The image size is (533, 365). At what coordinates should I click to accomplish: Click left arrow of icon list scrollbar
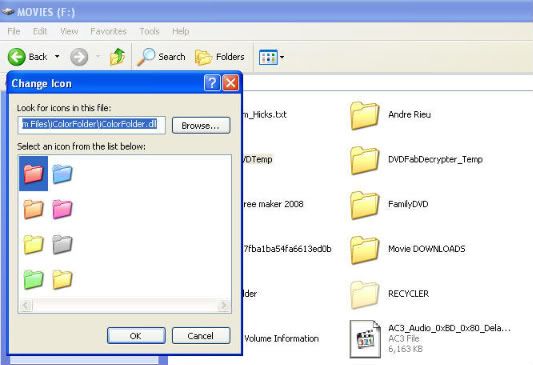pyautogui.click(x=26, y=305)
